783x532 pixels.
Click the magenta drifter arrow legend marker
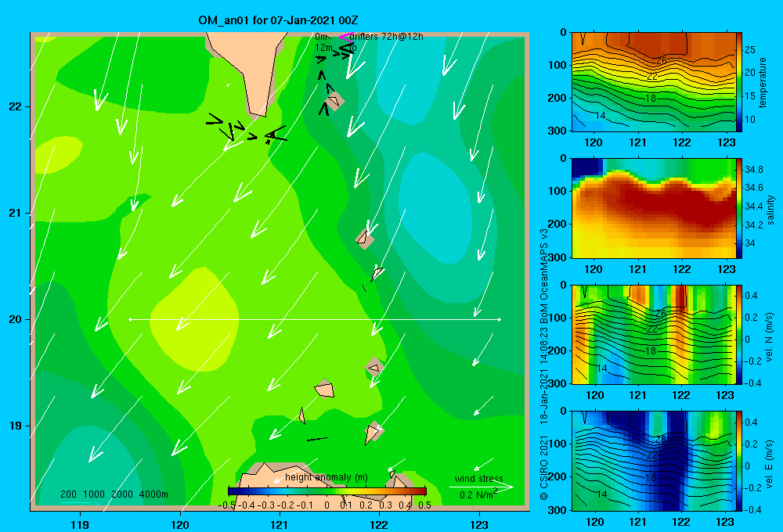[346, 37]
